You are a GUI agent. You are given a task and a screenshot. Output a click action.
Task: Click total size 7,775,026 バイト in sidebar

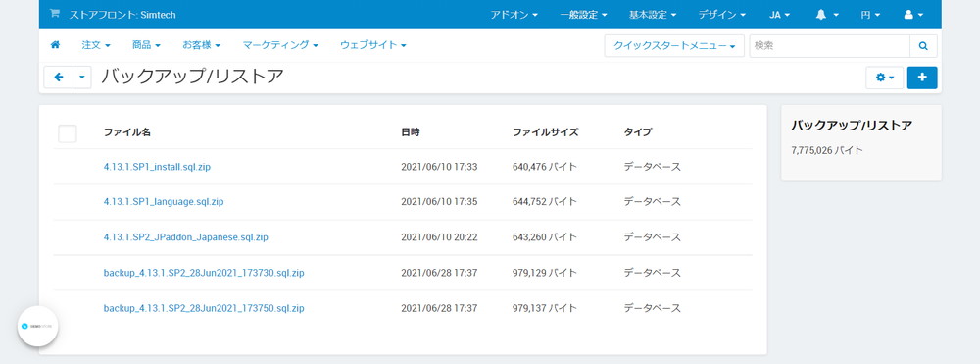(x=827, y=151)
